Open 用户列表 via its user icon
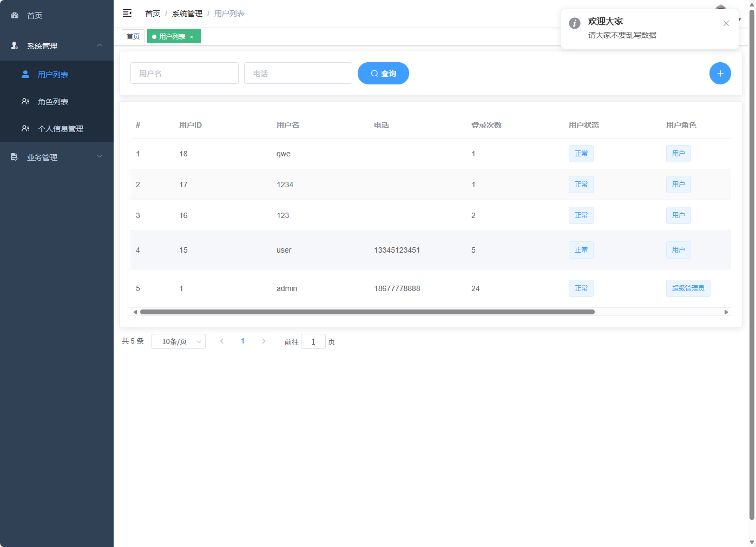Viewport: 756px width, 547px height. [x=25, y=74]
